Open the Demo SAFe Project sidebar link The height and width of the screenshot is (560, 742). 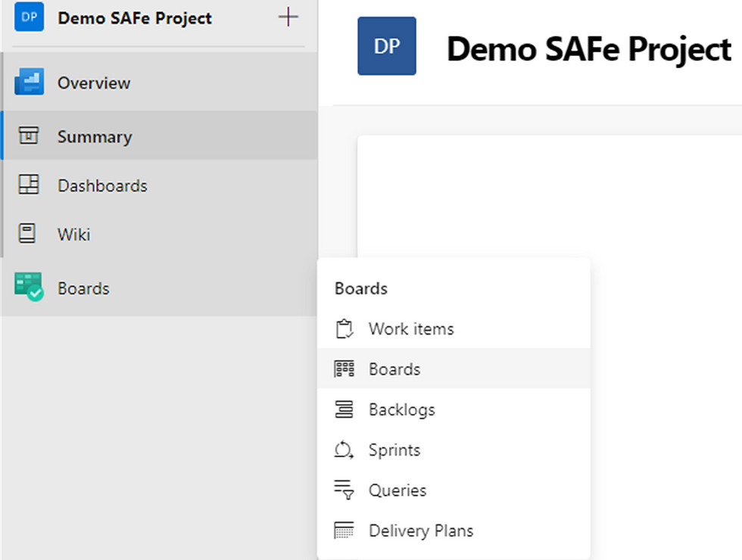tap(135, 18)
